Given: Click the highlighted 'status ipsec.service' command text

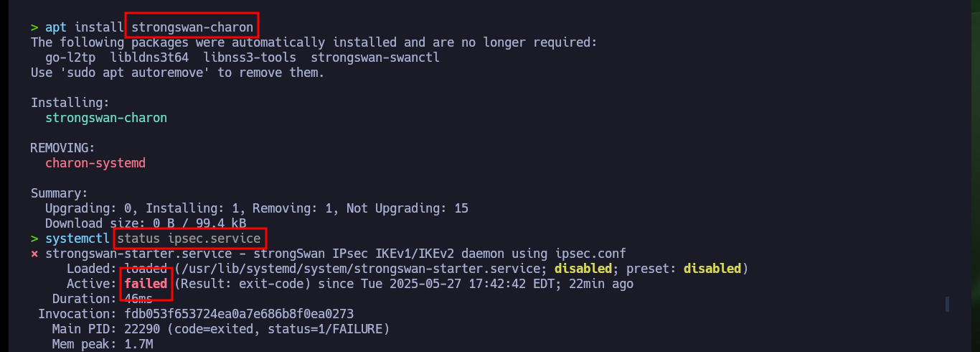Looking at the screenshot, I should tap(189, 238).
